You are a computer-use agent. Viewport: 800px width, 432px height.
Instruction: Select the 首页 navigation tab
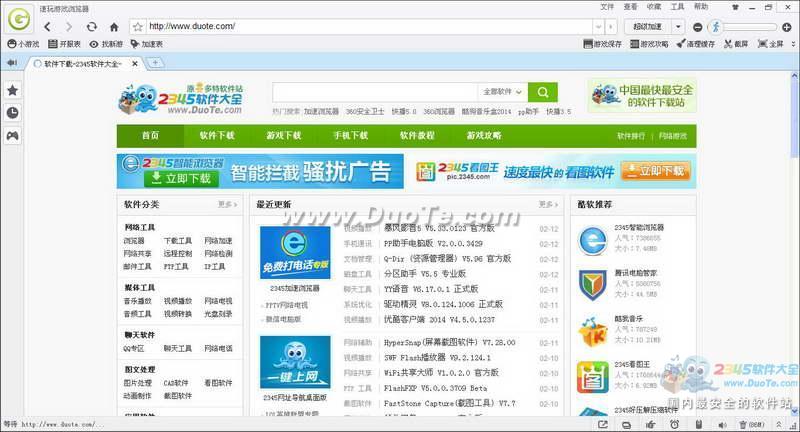(x=150, y=136)
